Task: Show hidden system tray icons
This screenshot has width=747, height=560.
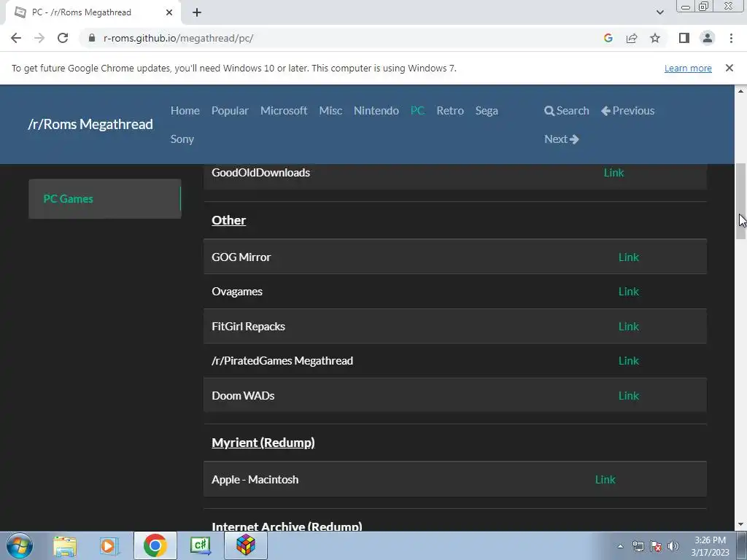Action: coord(620,546)
